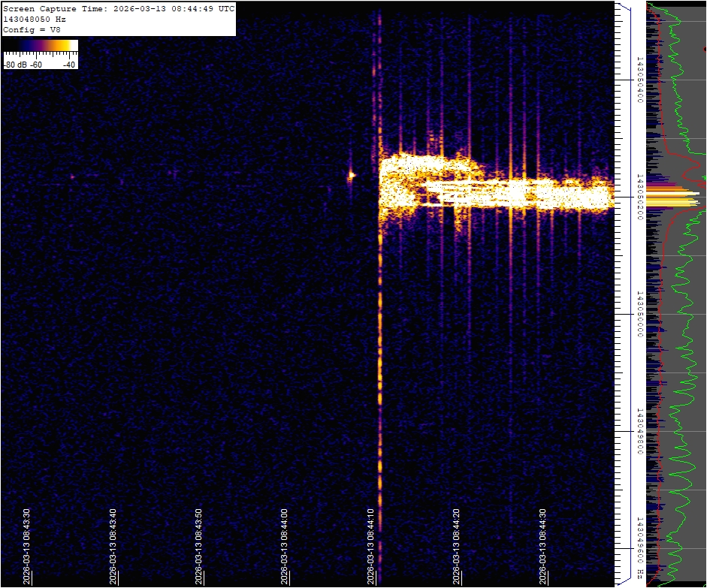
Task: Click the 143049800 frequency axis label
Action: click(640, 432)
